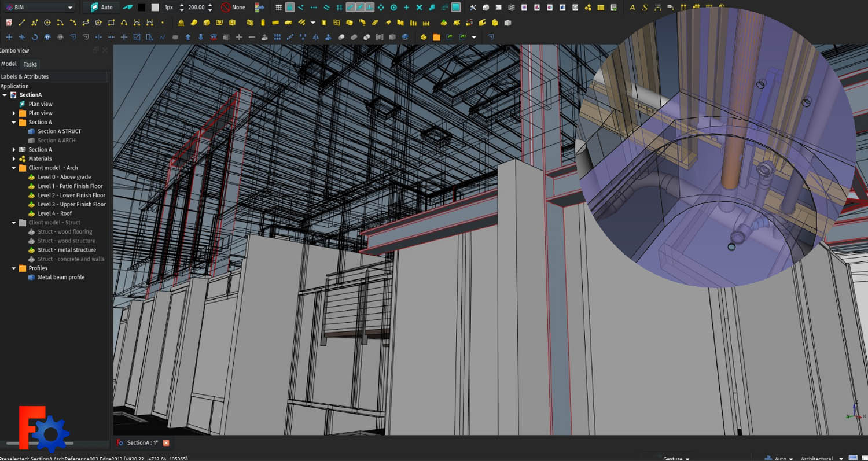Toggle the snap grid icon
The width and height of the screenshot is (868, 461).
click(x=278, y=8)
